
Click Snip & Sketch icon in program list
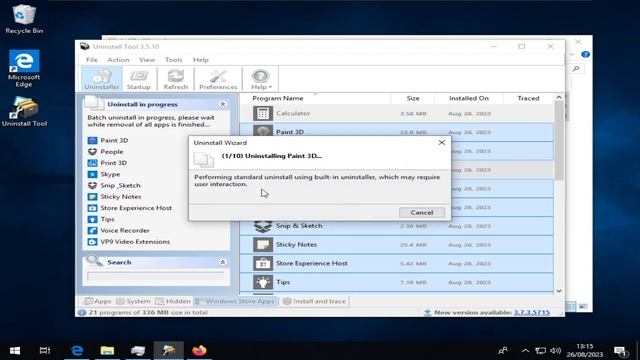[x=263, y=227]
